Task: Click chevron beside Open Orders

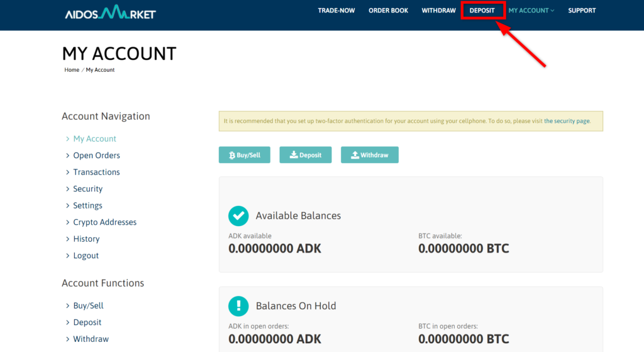Action: pos(68,156)
